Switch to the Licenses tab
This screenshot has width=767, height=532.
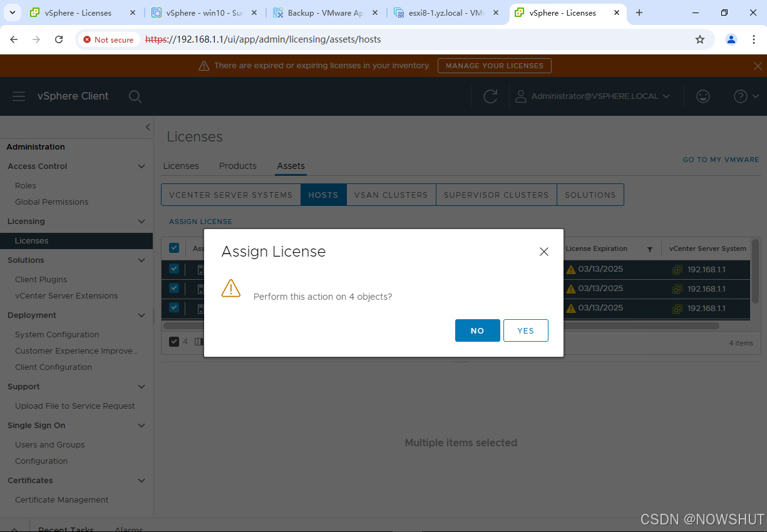tap(181, 166)
